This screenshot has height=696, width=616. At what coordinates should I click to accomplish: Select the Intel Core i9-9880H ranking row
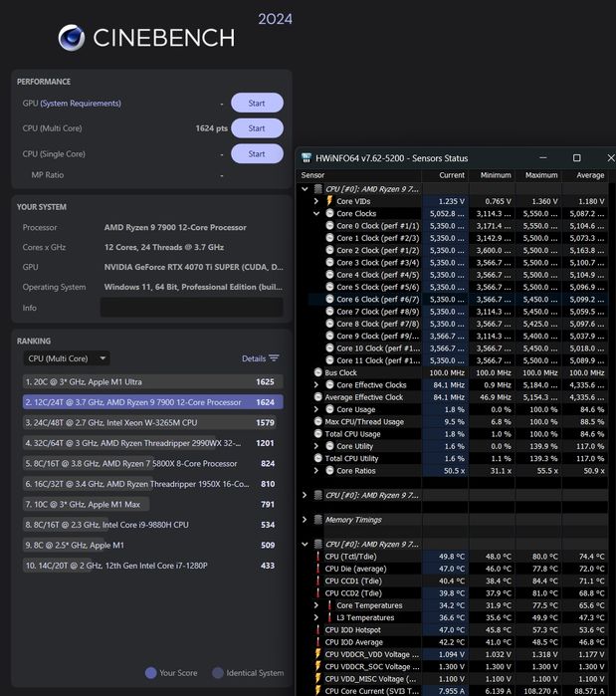point(152,525)
